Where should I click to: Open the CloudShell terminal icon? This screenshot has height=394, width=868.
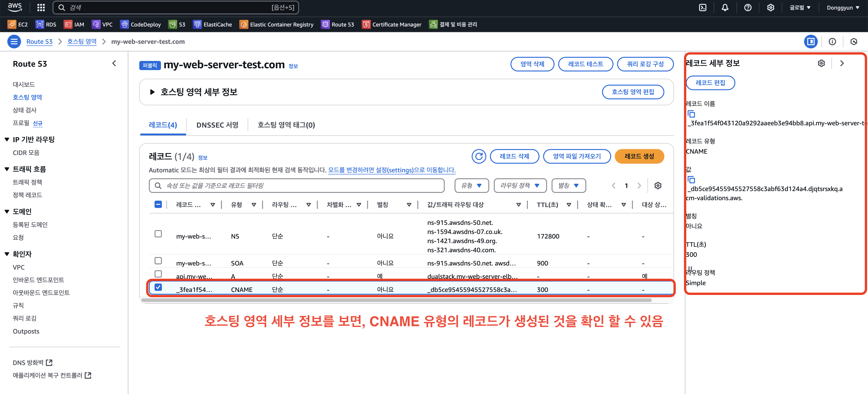click(702, 7)
